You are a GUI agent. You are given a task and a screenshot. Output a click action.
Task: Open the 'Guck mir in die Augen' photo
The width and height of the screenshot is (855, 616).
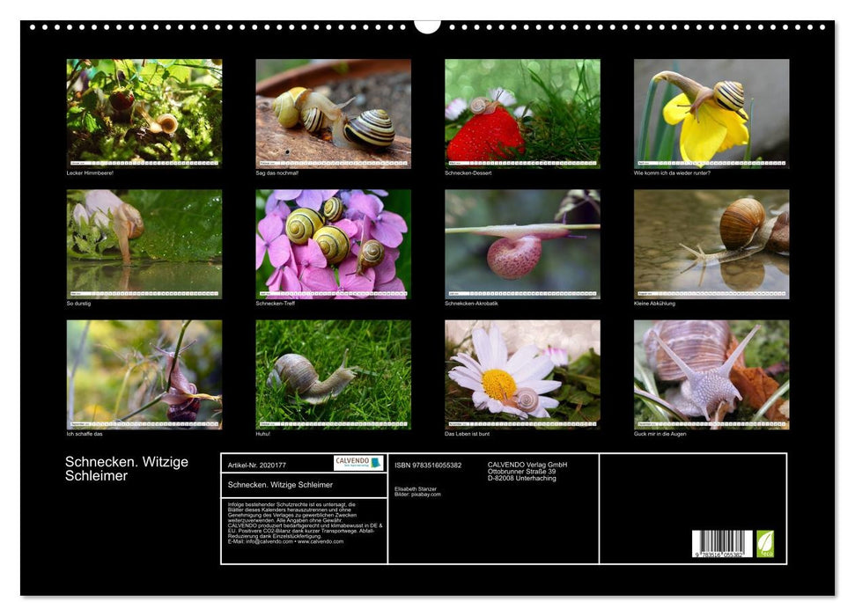[711, 374]
